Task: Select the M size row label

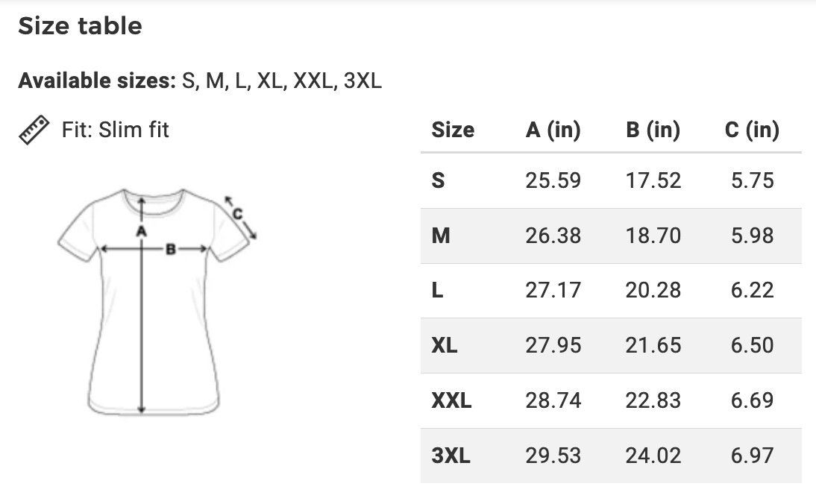Action: tap(441, 236)
